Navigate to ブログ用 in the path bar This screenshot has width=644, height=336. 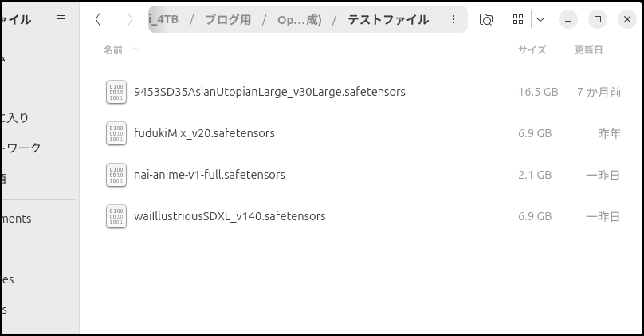(x=228, y=19)
